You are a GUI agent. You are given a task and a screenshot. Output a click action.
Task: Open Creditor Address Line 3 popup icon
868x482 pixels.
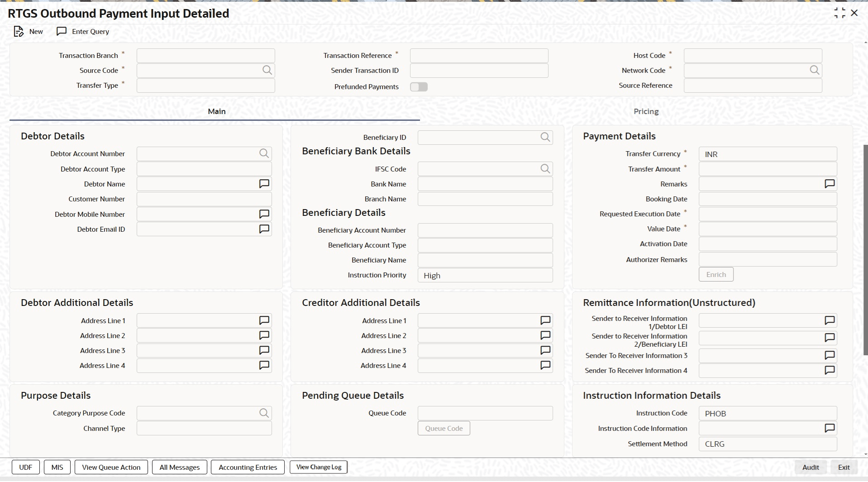[545, 350]
